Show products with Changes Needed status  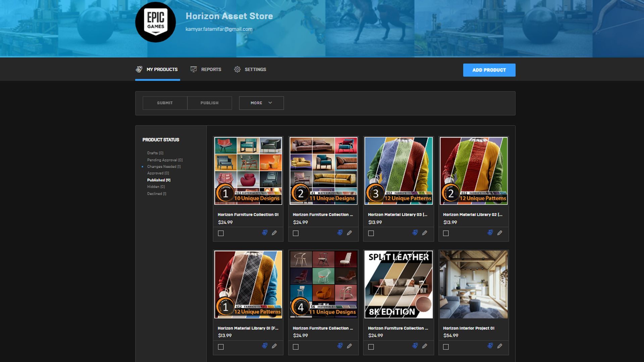tap(164, 167)
